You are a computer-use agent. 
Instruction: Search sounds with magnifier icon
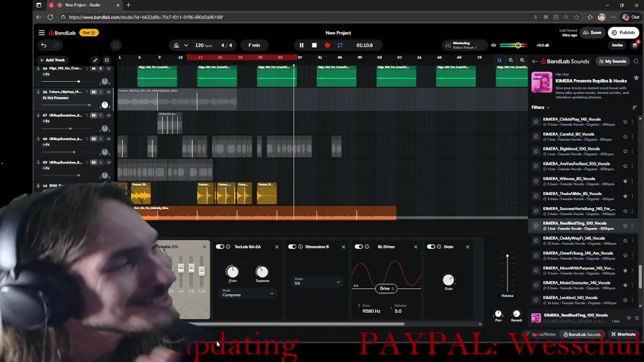(636, 61)
